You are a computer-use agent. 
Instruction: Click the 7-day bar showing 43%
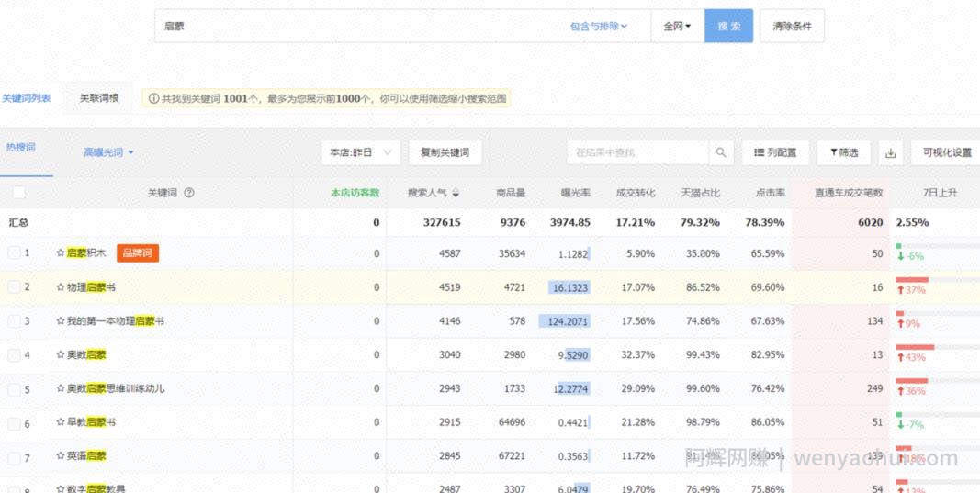coord(915,347)
